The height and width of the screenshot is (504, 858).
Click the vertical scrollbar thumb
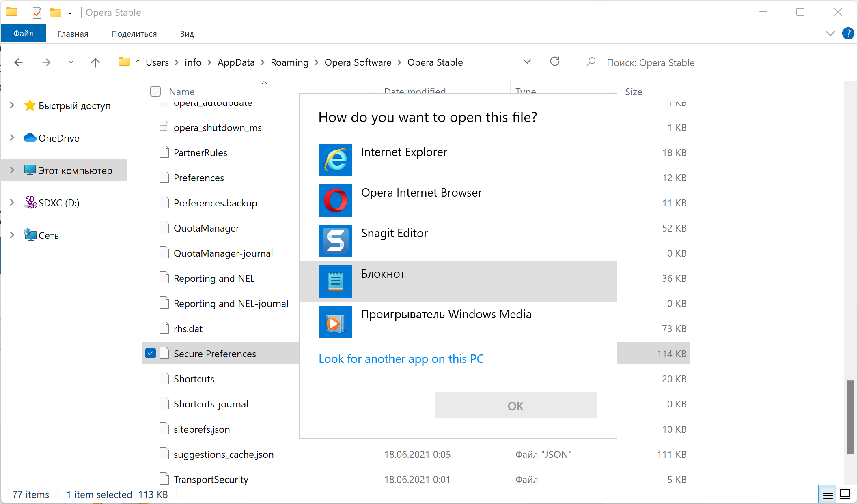[x=850, y=417]
